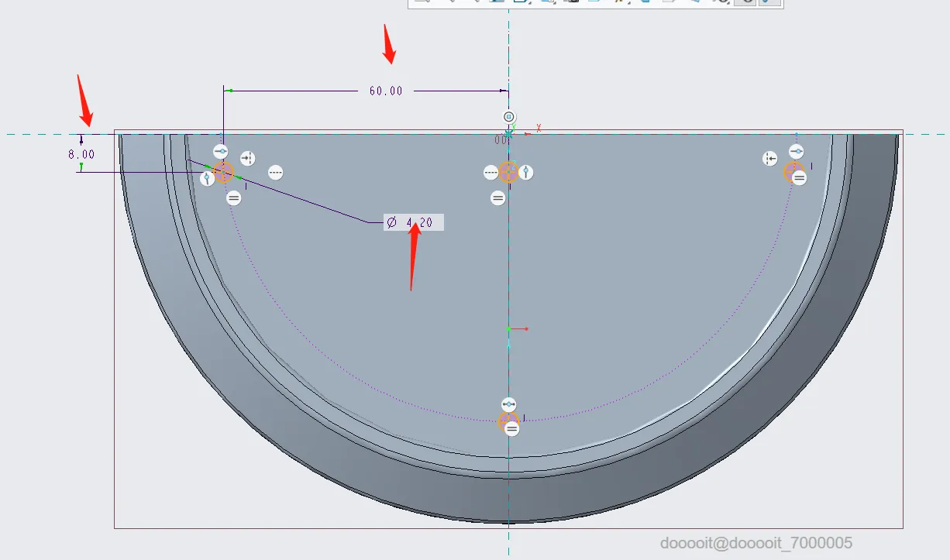This screenshot has width=950, height=560.
Task: Select the 60.00 horizontal dimension value
Action: click(x=386, y=91)
